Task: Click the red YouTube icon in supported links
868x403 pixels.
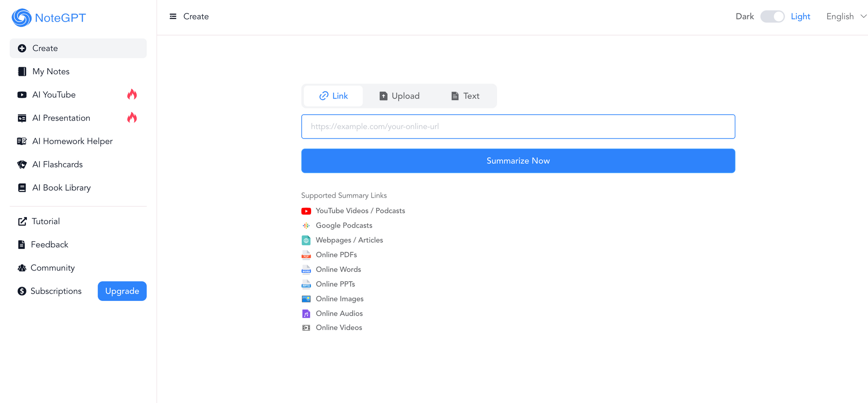Action: click(x=306, y=211)
